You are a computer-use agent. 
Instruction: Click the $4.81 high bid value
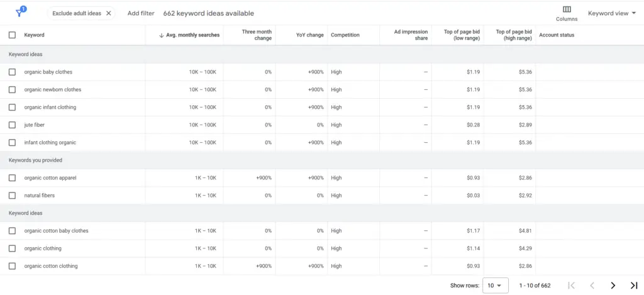point(525,231)
